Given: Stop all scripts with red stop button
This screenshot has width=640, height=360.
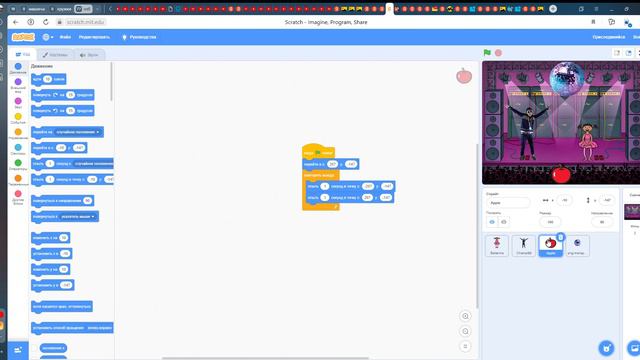Looking at the screenshot, I should pyautogui.click(x=498, y=53).
